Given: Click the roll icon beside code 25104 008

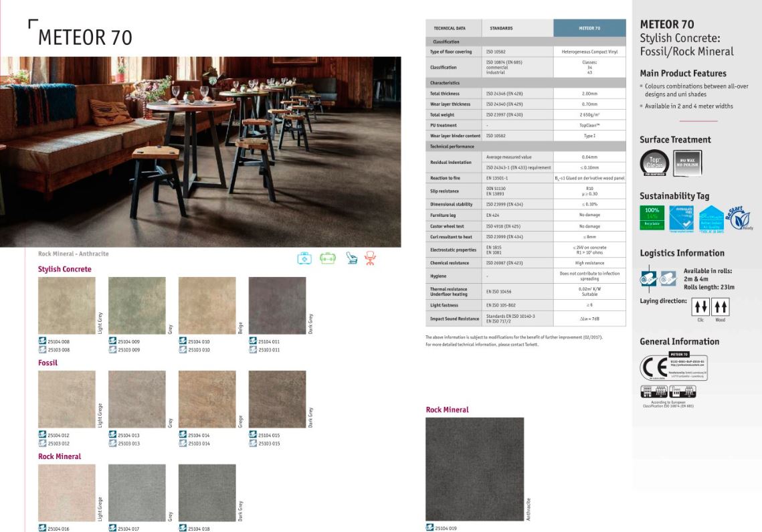Looking at the screenshot, I should tap(42, 341).
